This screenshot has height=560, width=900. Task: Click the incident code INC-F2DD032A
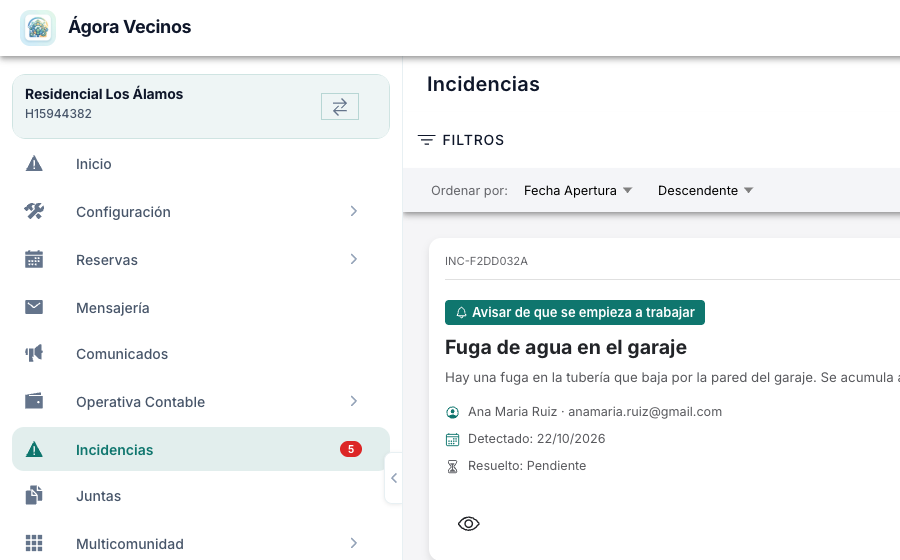tap(486, 261)
